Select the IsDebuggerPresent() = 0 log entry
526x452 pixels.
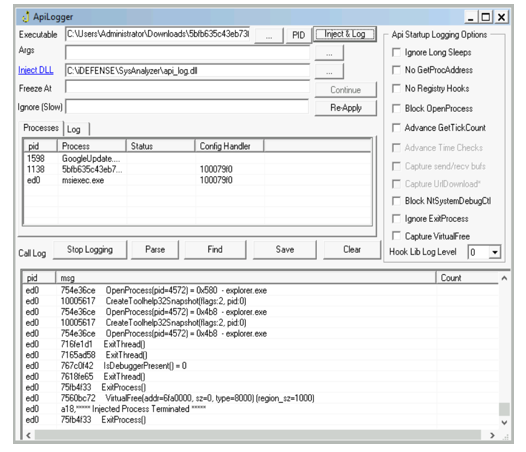pyautogui.click(x=261, y=366)
